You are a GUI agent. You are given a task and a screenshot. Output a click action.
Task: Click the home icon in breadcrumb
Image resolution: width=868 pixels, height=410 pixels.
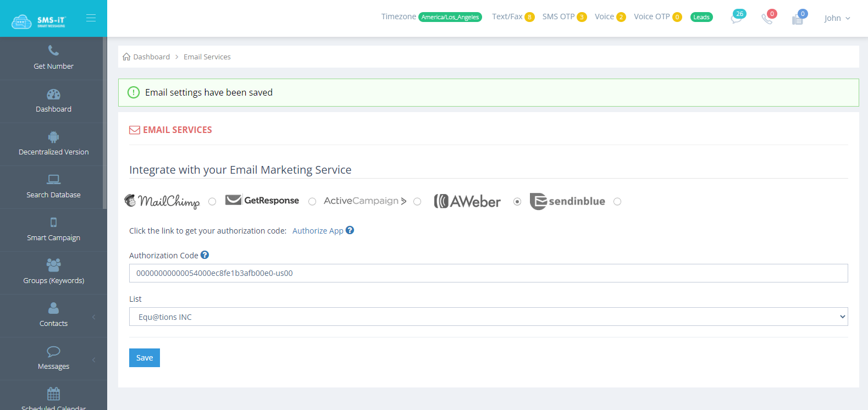(x=126, y=57)
